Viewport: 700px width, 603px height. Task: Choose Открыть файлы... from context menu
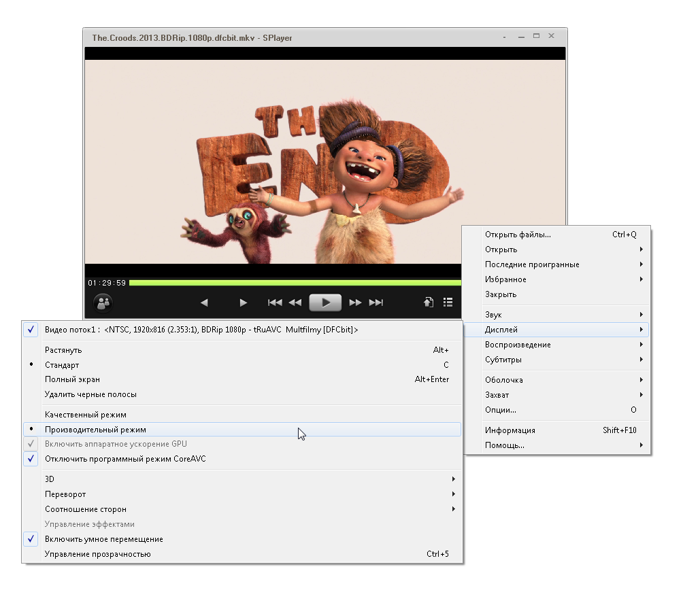pos(556,235)
